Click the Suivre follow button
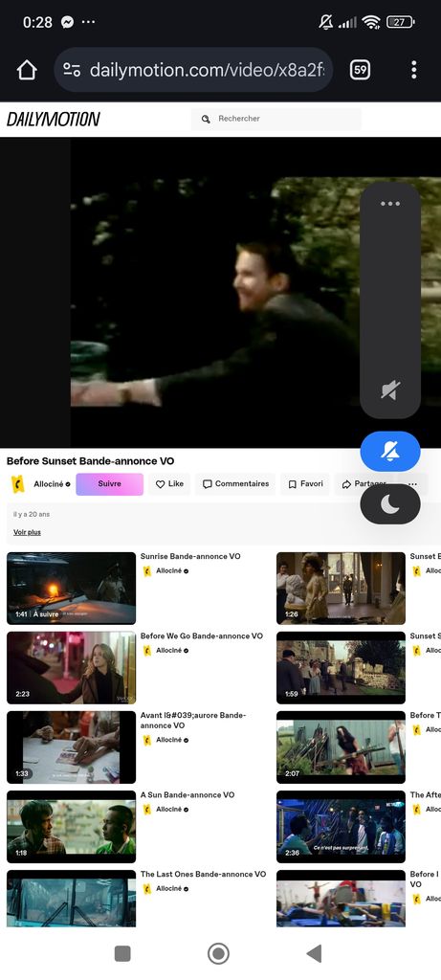This screenshot has width=441, height=980. tap(109, 483)
